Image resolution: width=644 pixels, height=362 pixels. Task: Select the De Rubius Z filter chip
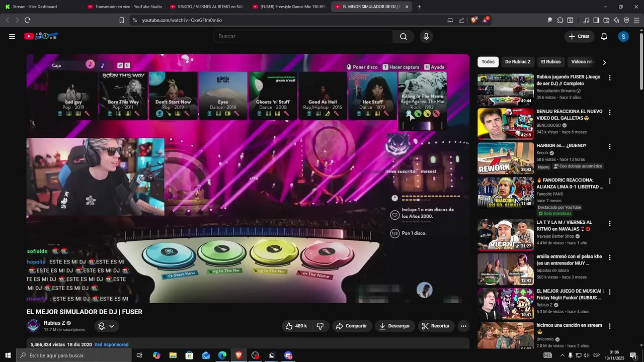point(518,62)
